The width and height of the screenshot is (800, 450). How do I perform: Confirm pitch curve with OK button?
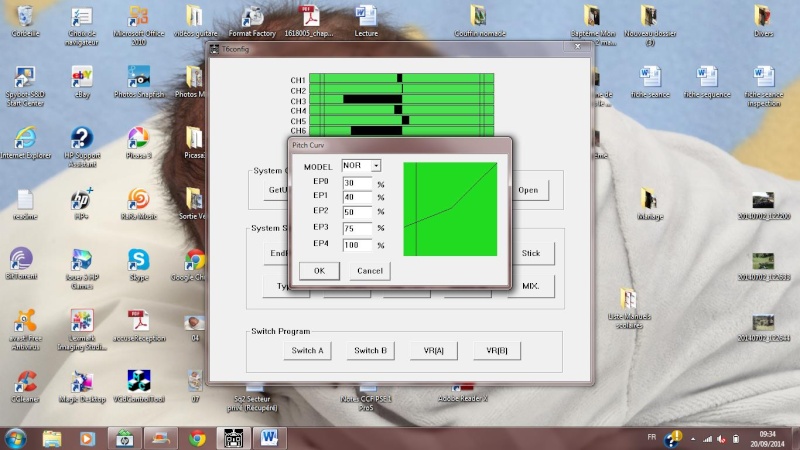click(x=319, y=271)
